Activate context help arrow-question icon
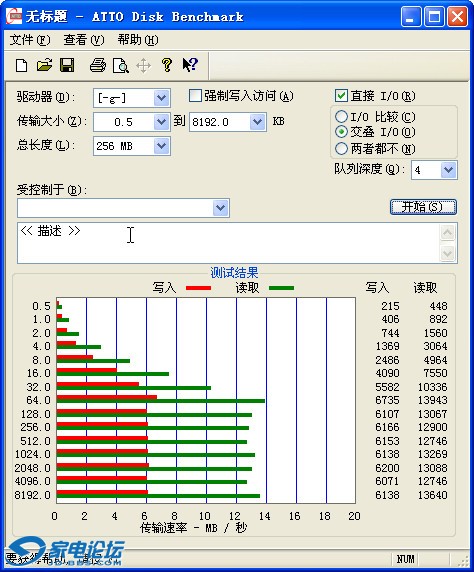The image size is (474, 572). (x=190, y=65)
